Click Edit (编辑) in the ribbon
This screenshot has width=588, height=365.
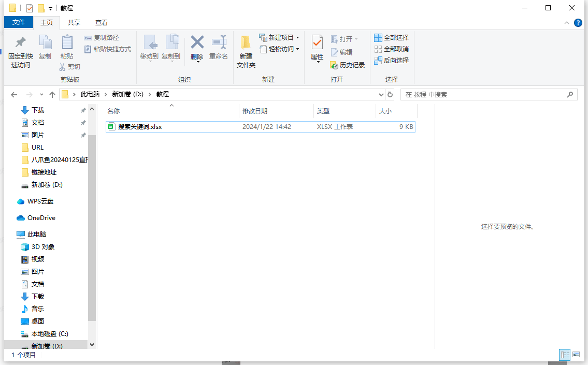coord(341,52)
